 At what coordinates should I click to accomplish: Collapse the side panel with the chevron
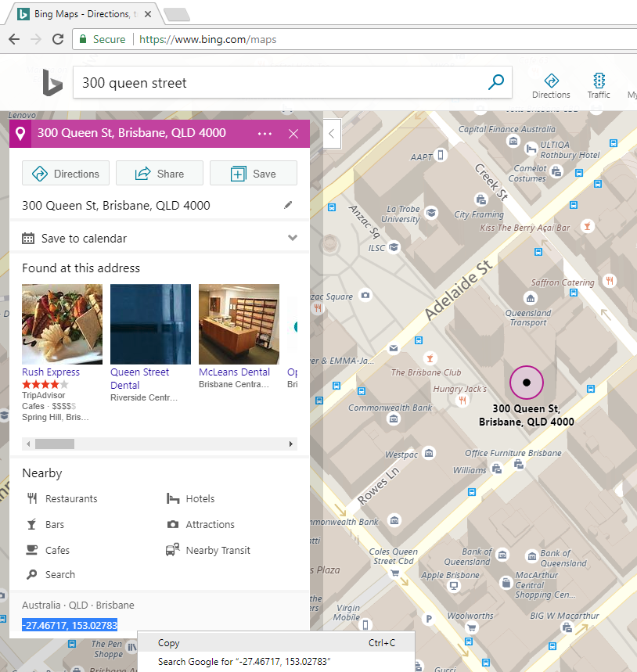[332, 134]
